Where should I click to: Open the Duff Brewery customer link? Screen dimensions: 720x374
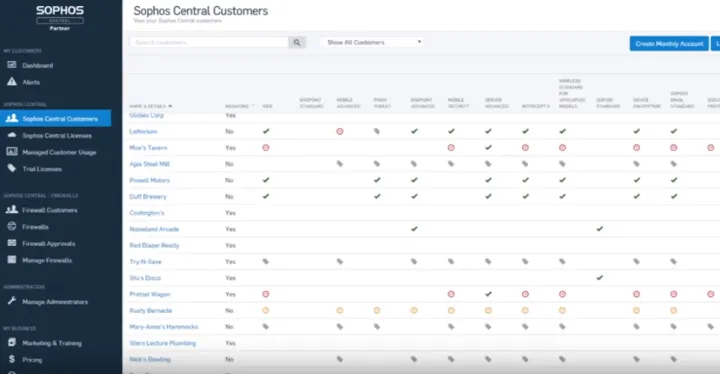point(148,197)
